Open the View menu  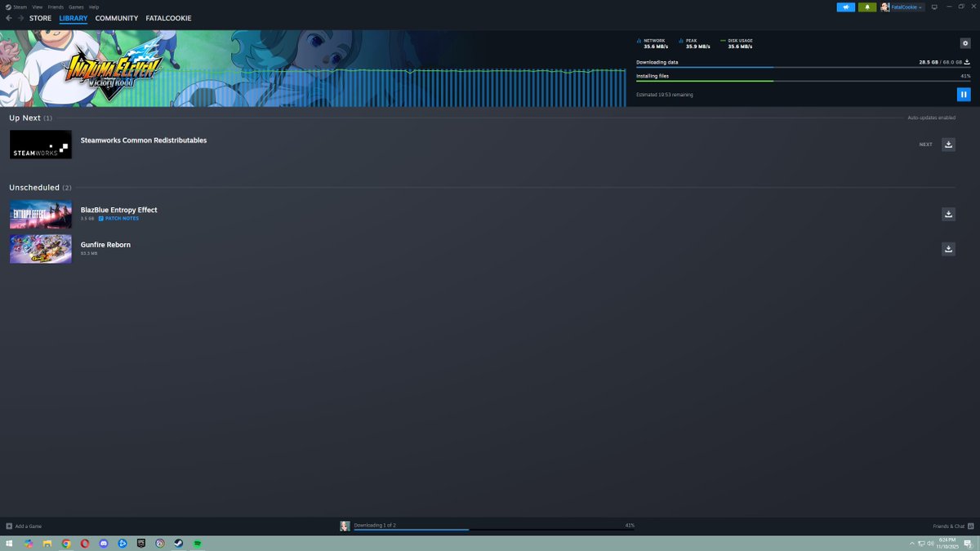[x=38, y=7]
